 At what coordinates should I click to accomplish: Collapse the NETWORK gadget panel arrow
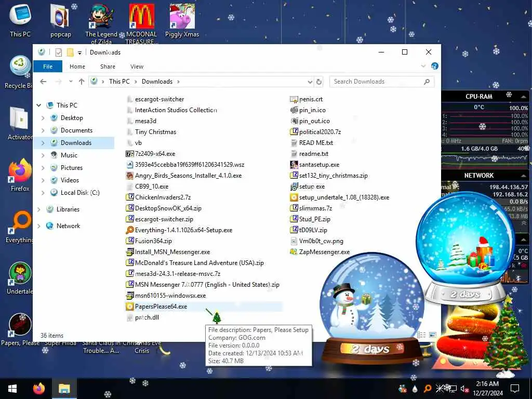(x=524, y=176)
